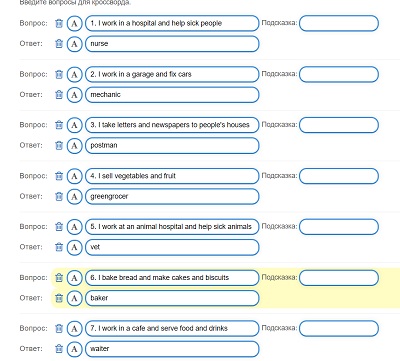400x361 pixels.
Task: Delete highlighted question 6 via trash icon
Action: pos(59,278)
